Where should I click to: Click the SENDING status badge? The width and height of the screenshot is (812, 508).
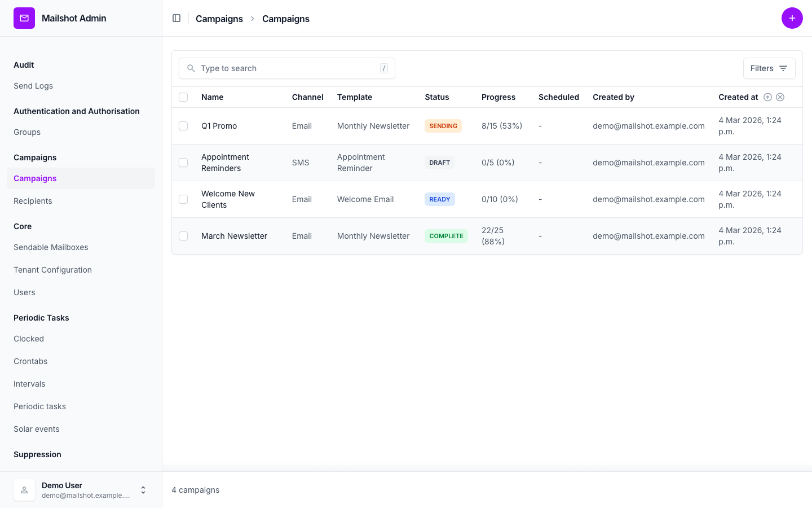click(443, 126)
